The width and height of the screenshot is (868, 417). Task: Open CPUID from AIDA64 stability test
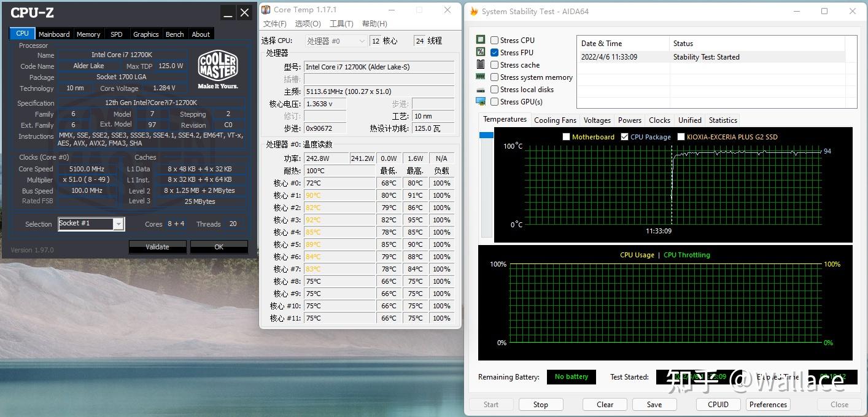click(718, 405)
